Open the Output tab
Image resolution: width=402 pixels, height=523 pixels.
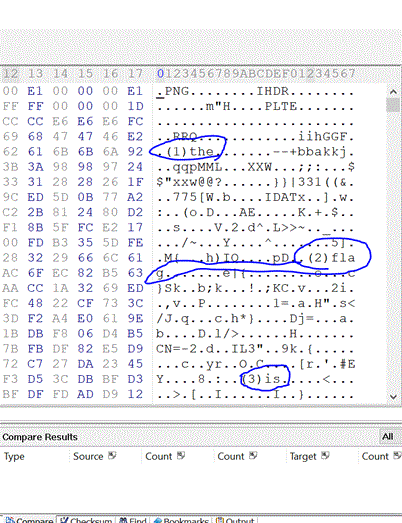pos(235,520)
